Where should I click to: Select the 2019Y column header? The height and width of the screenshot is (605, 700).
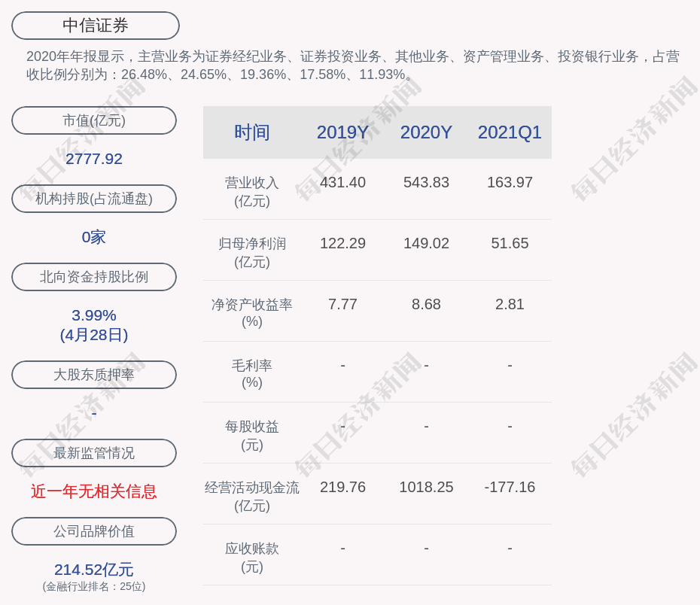[x=343, y=132]
